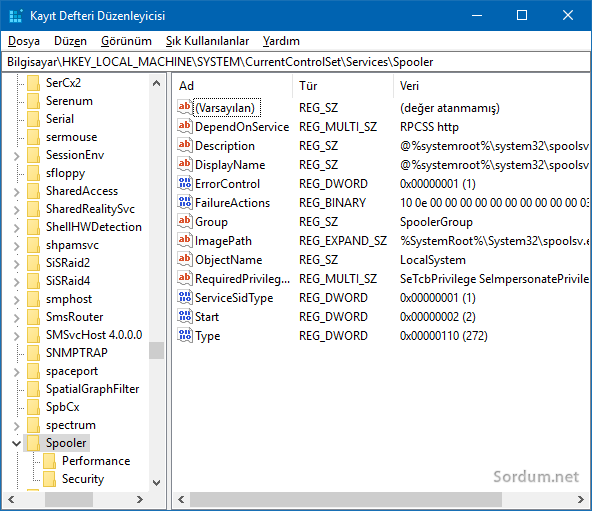Image resolution: width=592 pixels, height=511 pixels.
Task: Open the Sık Kullanılanlar menu
Action: pos(207,41)
